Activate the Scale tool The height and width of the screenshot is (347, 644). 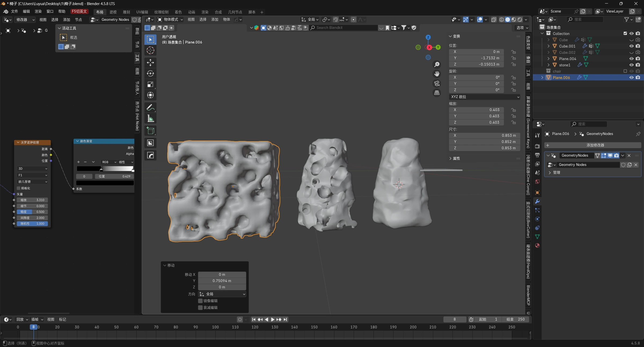coord(150,84)
